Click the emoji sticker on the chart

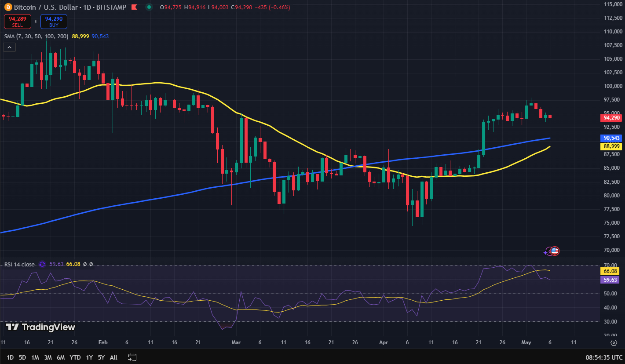551,251
